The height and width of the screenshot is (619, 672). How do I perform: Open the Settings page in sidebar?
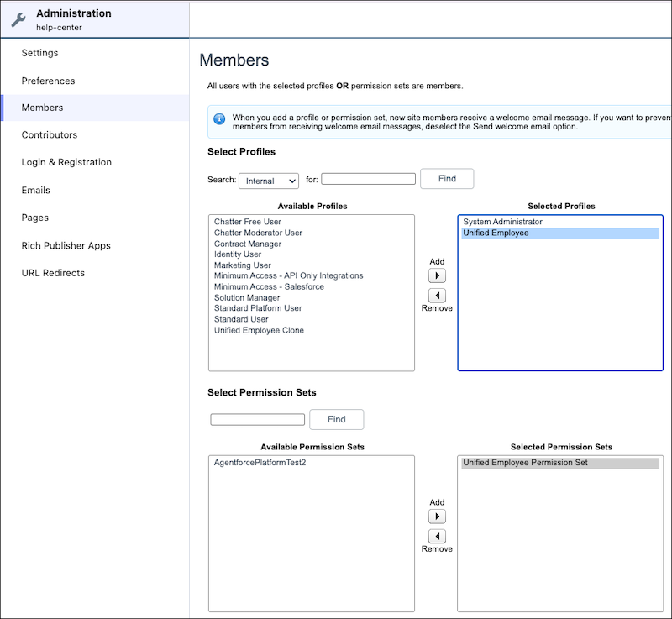pyautogui.click(x=39, y=53)
